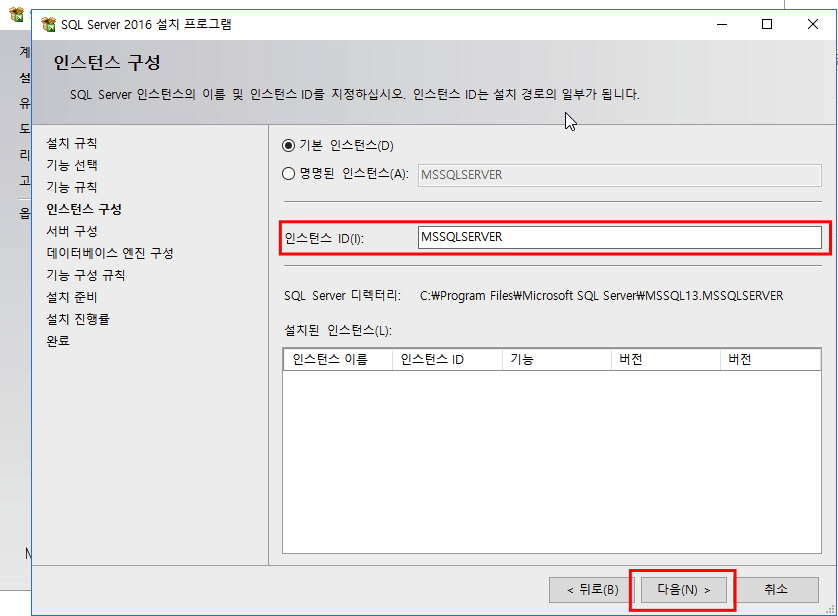Click the window resize grip at corner

(830, 609)
